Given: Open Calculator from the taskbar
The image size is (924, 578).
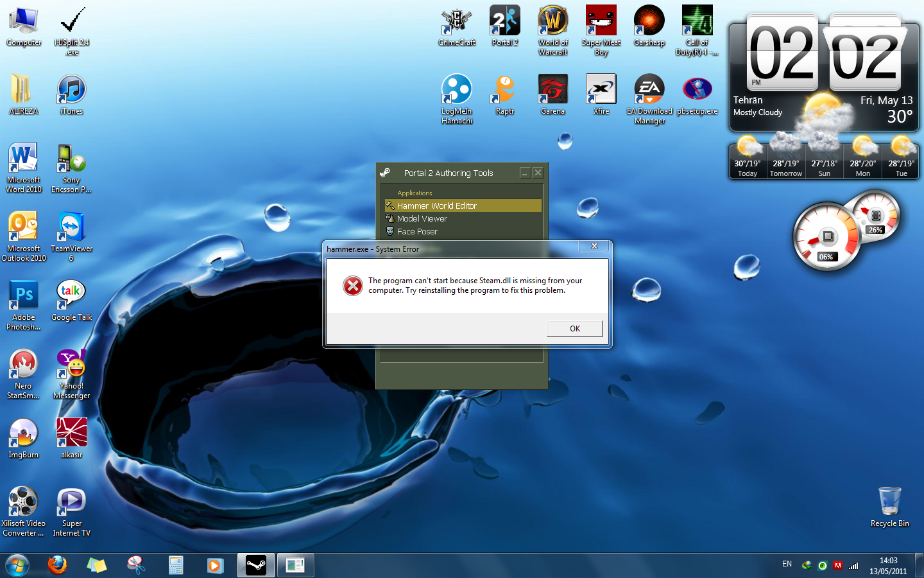Looking at the screenshot, I should pos(176,565).
